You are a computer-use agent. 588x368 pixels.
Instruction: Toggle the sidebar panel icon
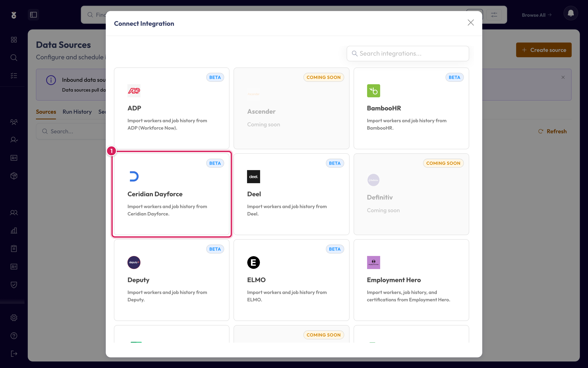click(33, 15)
